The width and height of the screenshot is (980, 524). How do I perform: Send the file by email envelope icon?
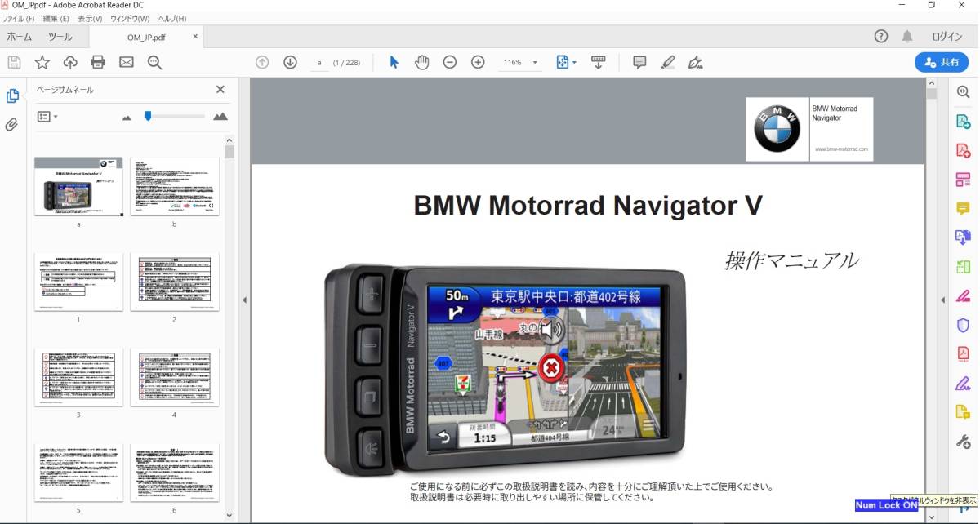click(x=127, y=62)
